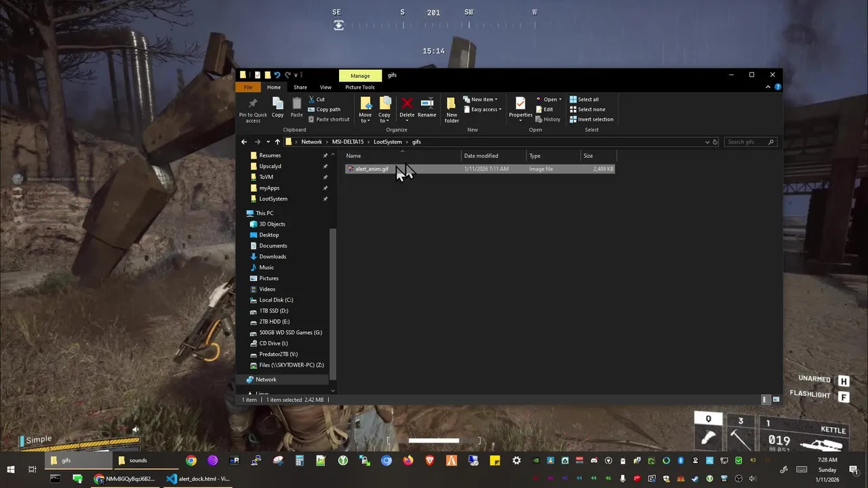Go up one folder level arrow

277,142
